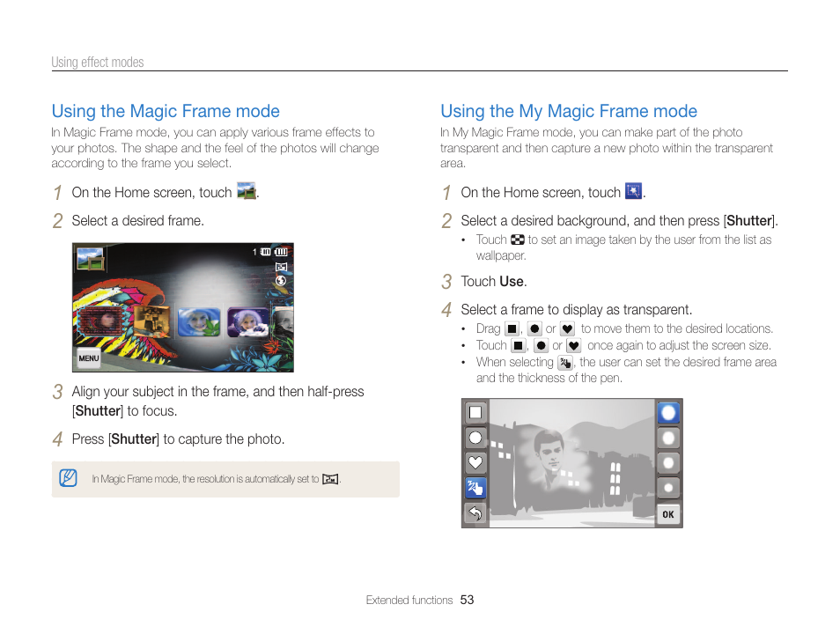
Task: Select the partly visible gray frame thumbnail
Action: (x=284, y=322)
